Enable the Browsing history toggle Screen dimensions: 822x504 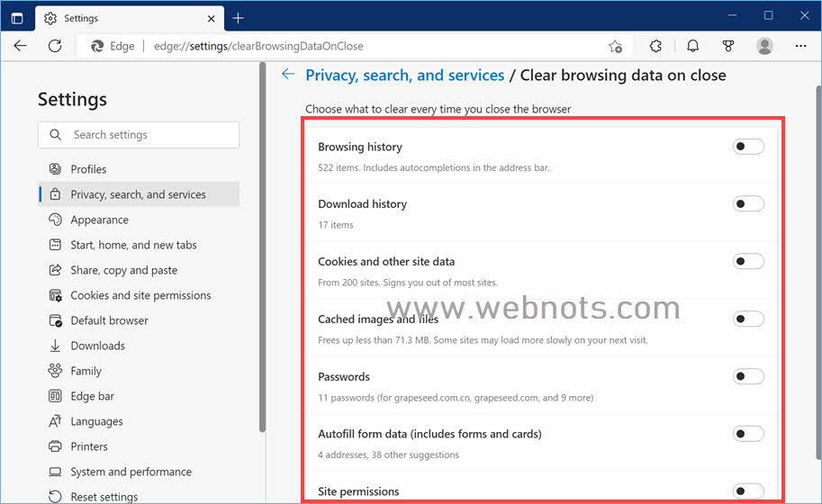point(747,147)
